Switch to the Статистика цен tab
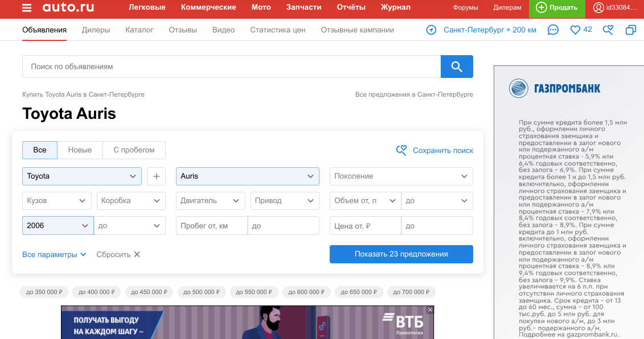The height and width of the screenshot is (339, 644). [x=278, y=30]
